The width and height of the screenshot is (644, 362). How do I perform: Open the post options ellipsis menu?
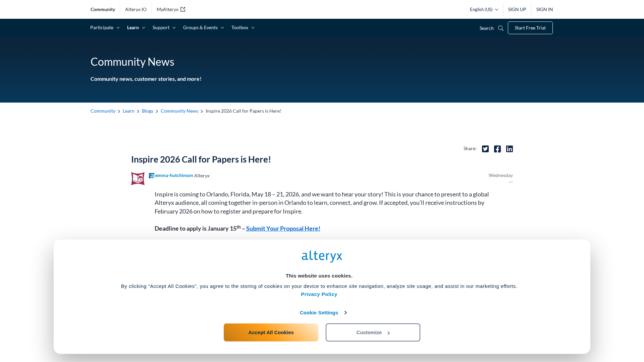click(511, 182)
